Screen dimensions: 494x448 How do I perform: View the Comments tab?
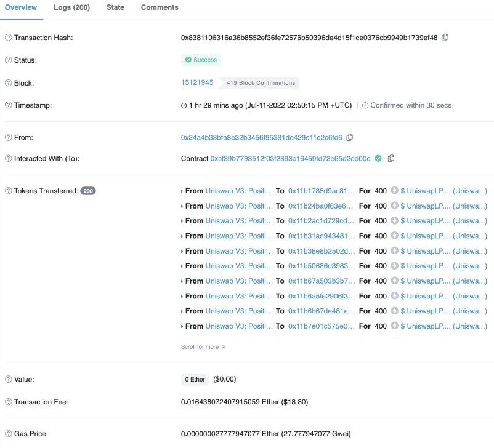(159, 8)
